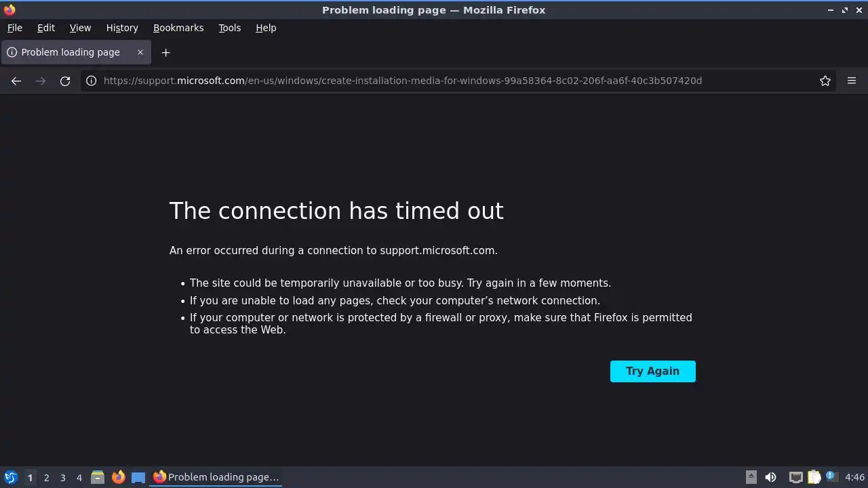Click Firefox logo in the title bar

(9, 10)
